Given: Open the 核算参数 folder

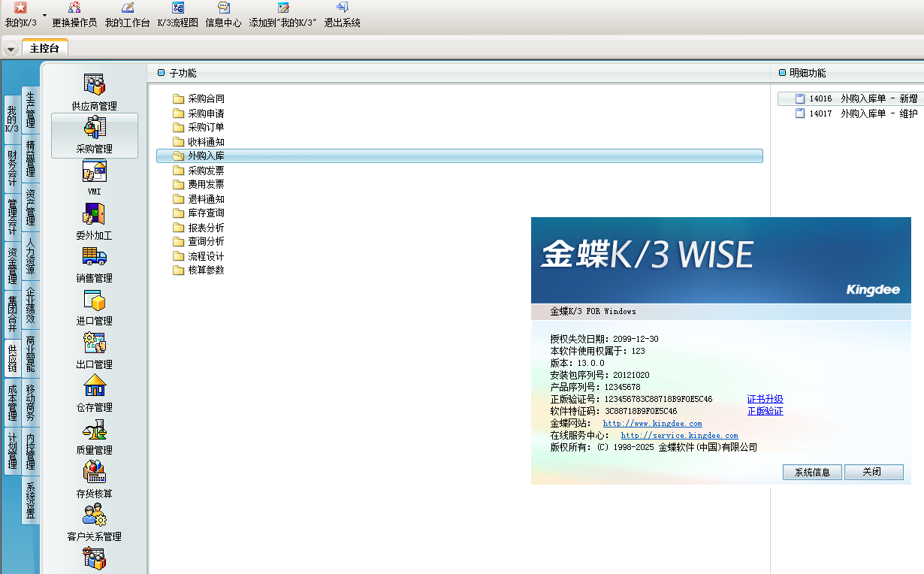Looking at the screenshot, I should click(x=199, y=270).
